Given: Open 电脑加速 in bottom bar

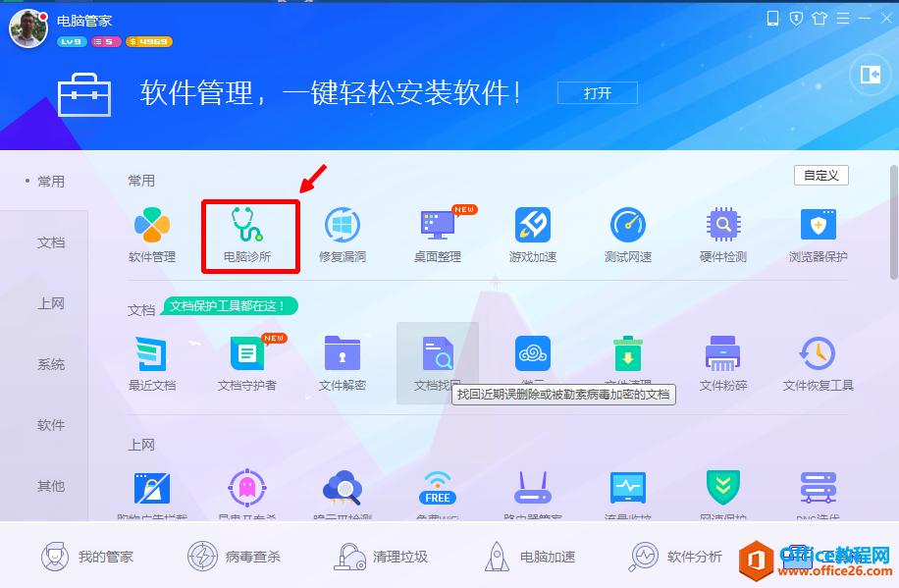Looking at the screenshot, I should click(x=530, y=557).
